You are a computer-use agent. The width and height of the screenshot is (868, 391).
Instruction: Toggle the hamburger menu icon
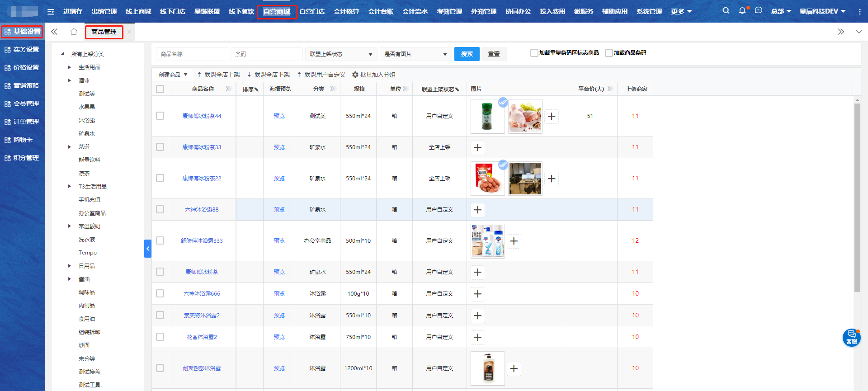51,11
